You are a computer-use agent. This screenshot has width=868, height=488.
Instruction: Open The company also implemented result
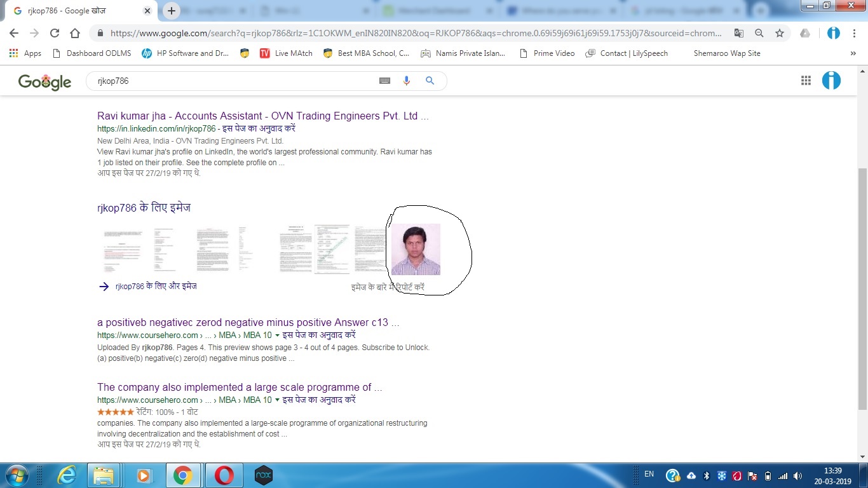[240, 387]
